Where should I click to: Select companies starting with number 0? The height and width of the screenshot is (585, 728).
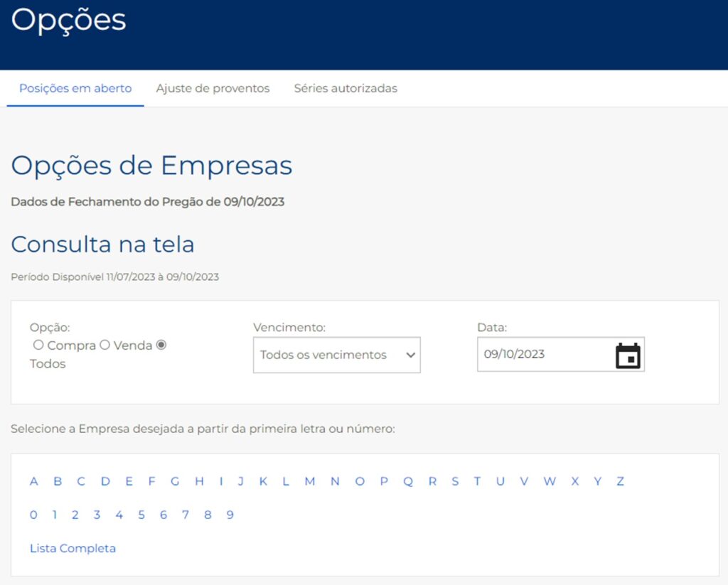click(x=33, y=514)
